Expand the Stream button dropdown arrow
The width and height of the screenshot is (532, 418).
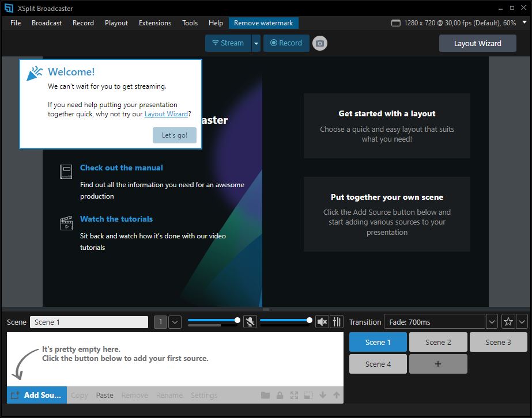(x=256, y=43)
